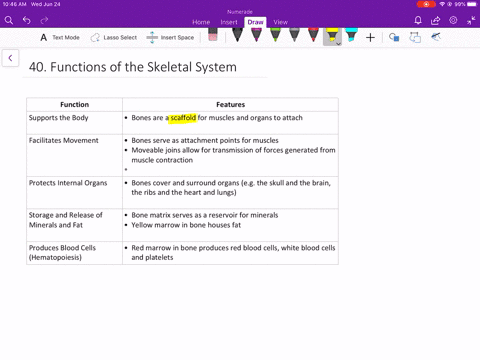
Task: Click highlighted word 'scaffold'
Action: (x=183, y=118)
